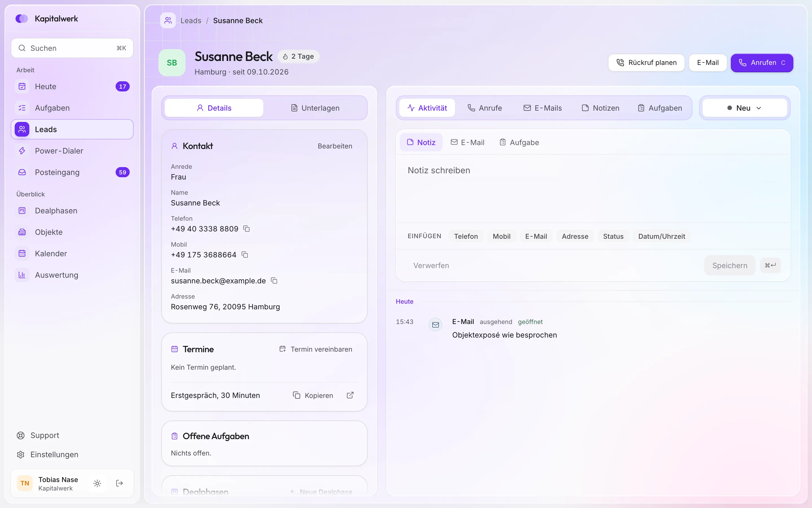Open Auswertung reports
This screenshot has width=812, height=508.
72,275
